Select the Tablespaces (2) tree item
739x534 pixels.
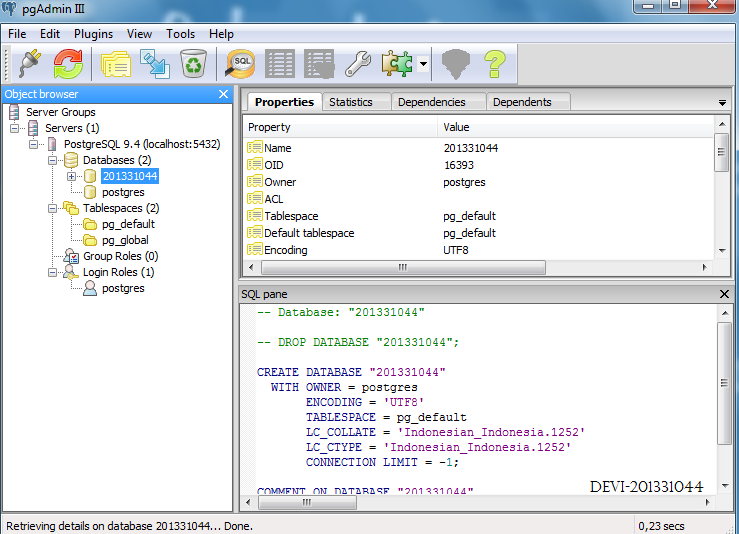coord(121,208)
